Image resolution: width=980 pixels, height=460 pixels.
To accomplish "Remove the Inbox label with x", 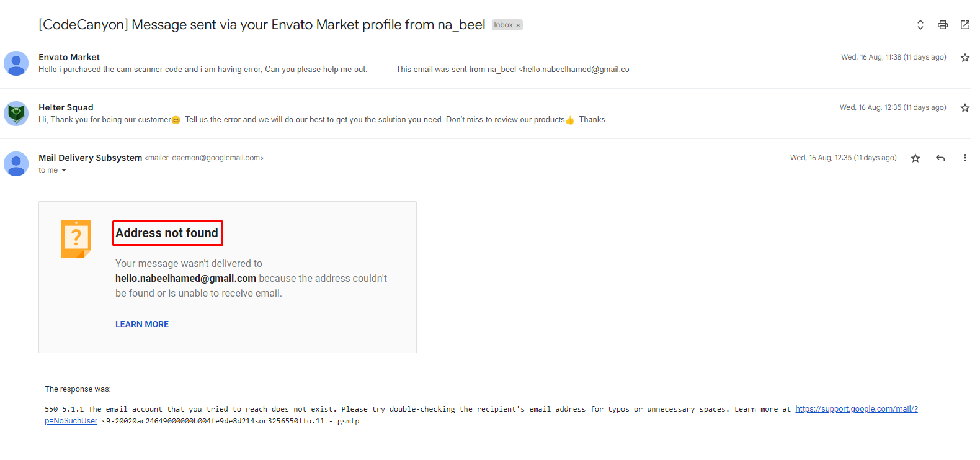I will [518, 25].
